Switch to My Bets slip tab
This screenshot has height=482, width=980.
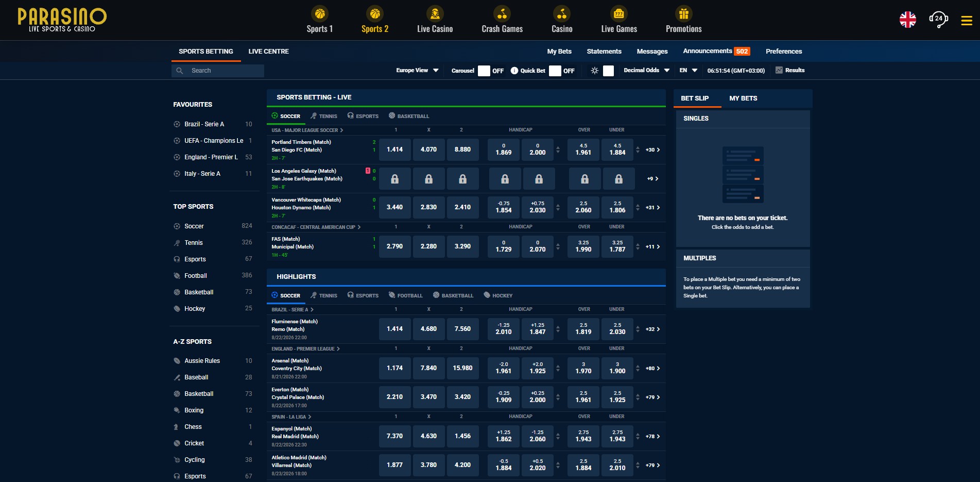pos(743,98)
